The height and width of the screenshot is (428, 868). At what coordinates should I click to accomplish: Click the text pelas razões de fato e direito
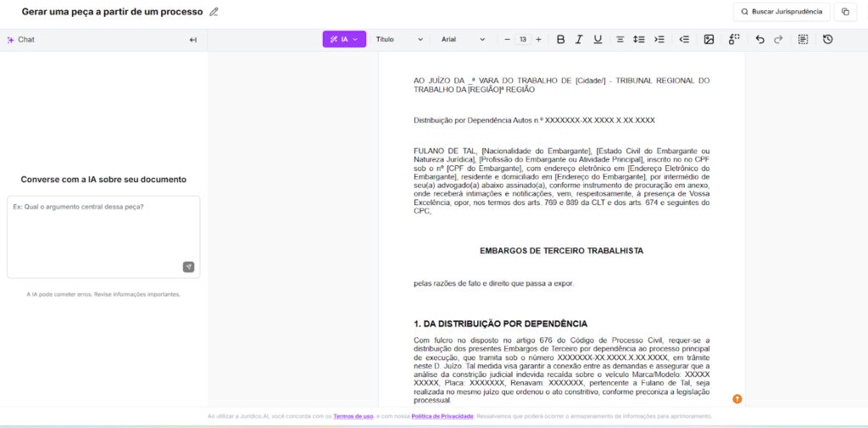coord(494,283)
